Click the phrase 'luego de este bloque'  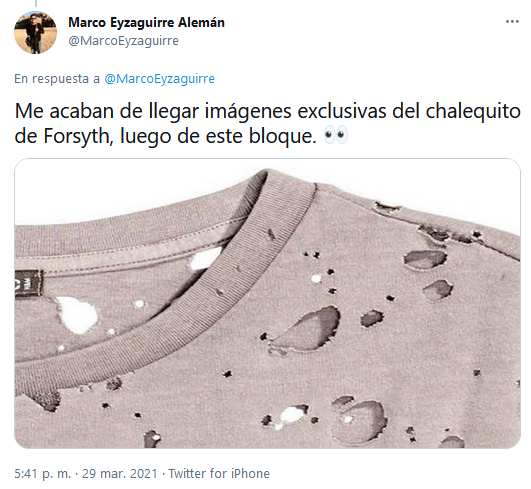click(x=218, y=136)
